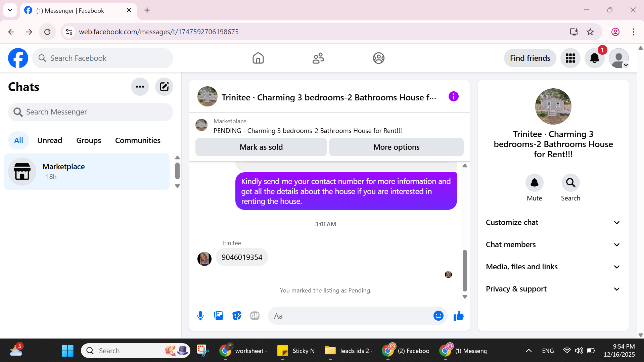Image resolution: width=644 pixels, height=362 pixels.
Task: Attach a photo using the image icon
Action: [219, 316]
